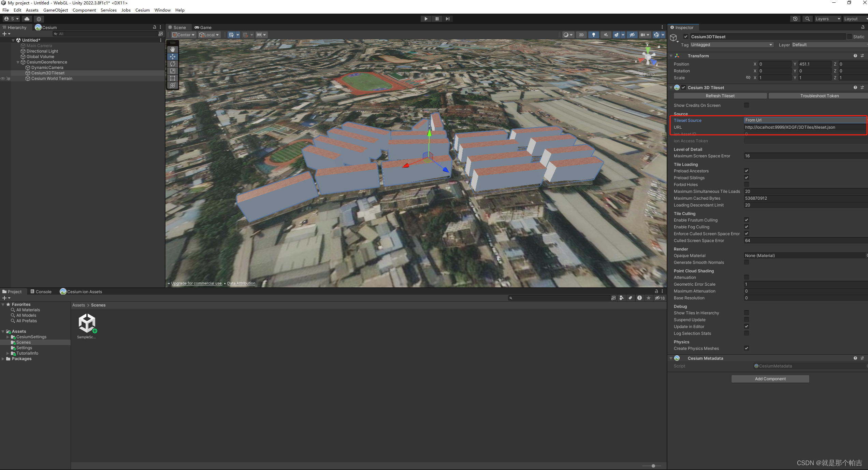The image size is (868, 470).
Task: Open the Center pivot mode dropdown
Action: 184,35
